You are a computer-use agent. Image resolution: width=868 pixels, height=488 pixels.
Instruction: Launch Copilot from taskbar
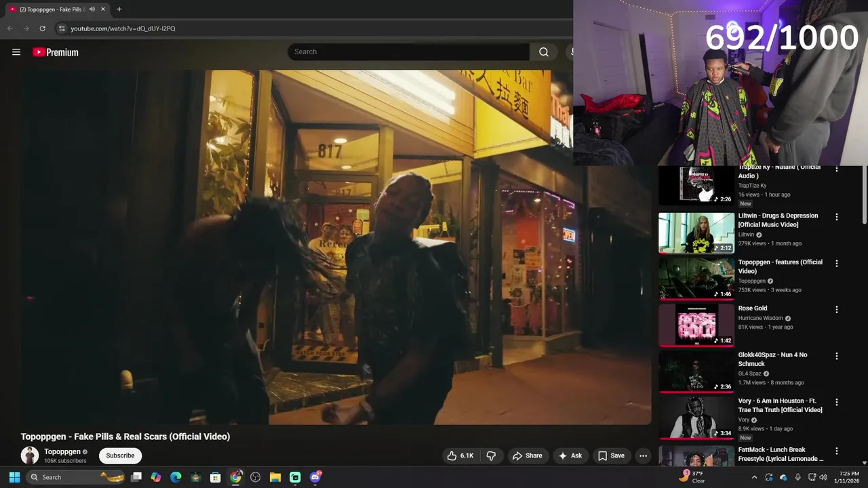[156, 477]
